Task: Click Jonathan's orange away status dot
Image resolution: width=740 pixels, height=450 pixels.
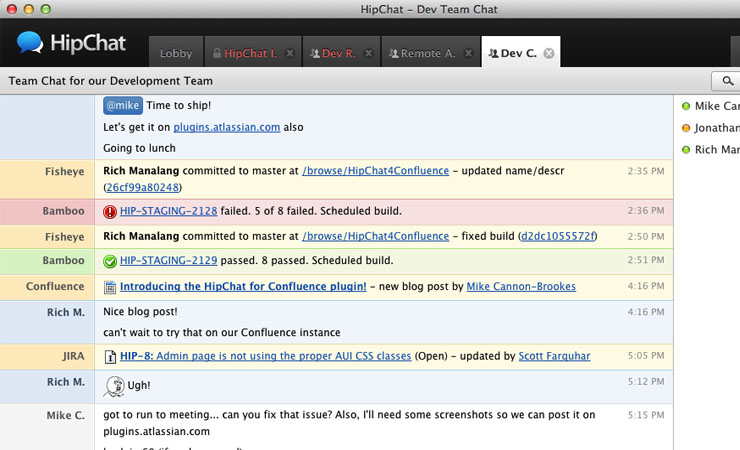Action: pyautogui.click(x=686, y=128)
